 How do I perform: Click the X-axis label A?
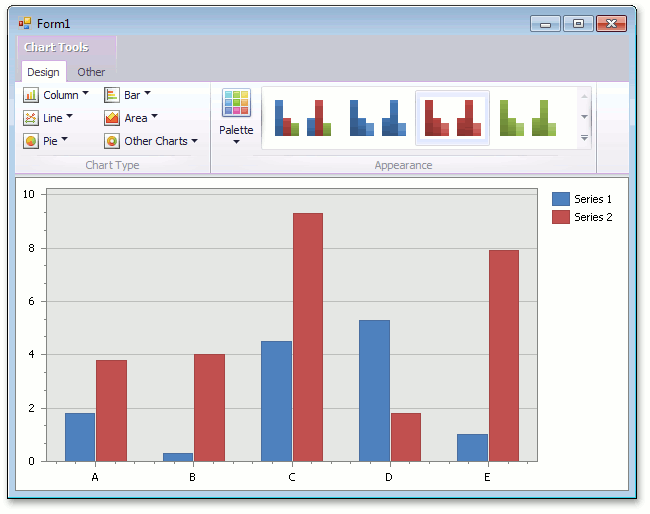tap(95, 477)
